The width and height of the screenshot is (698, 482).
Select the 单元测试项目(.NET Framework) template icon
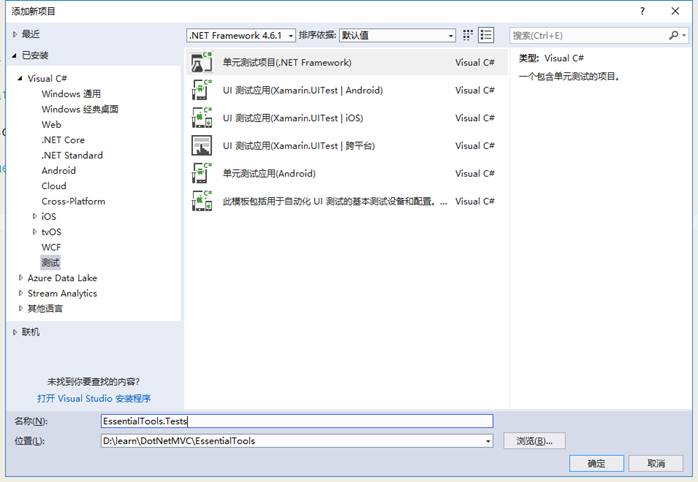tap(202, 62)
